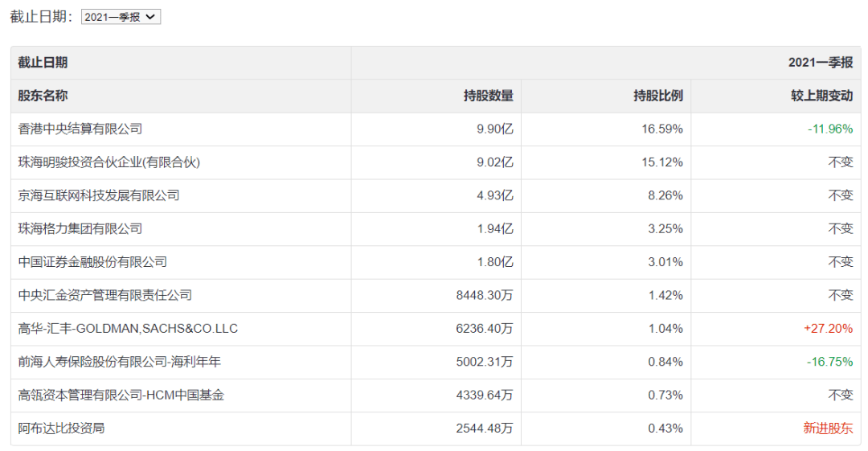868x451 pixels.
Task: Select shareholder 高华-汇丰-GOLDMAN,SACHS&CO.LLC
Action: tap(128, 329)
